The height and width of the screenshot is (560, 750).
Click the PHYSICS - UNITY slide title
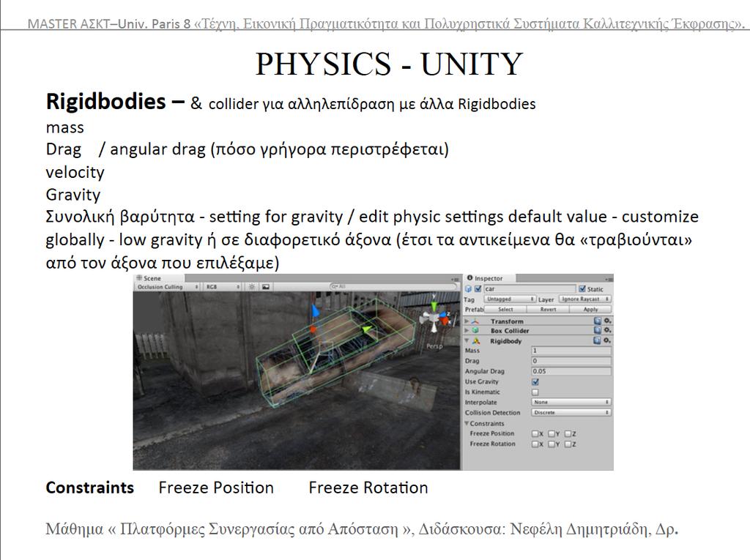389,64
